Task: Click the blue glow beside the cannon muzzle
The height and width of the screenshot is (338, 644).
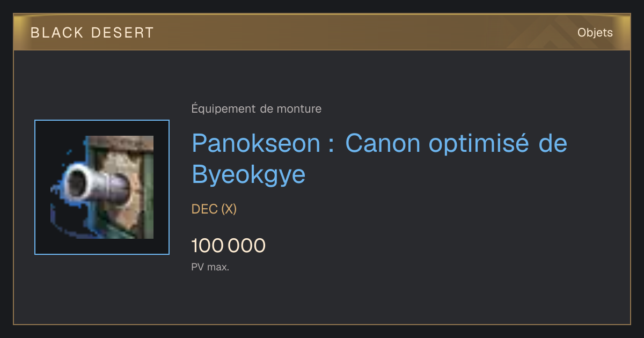Action: [x=60, y=185]
